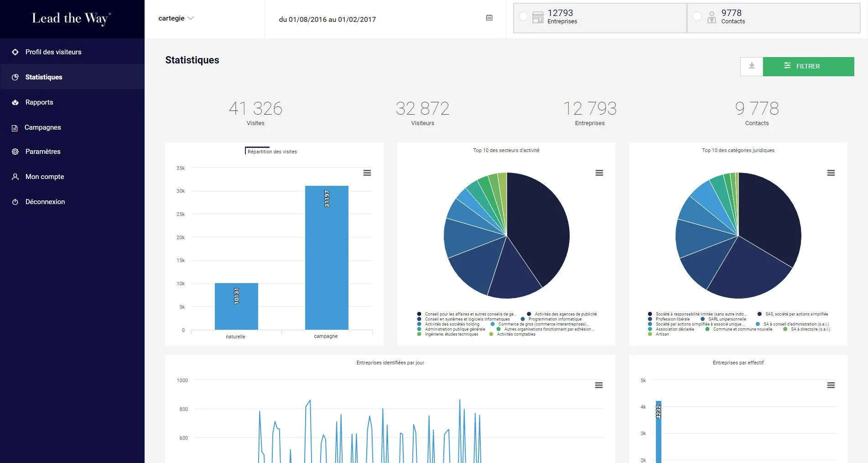Toggle legend Commune et commune nouvelle
This screenshot has width=868, height=463.
coord(739,329)
